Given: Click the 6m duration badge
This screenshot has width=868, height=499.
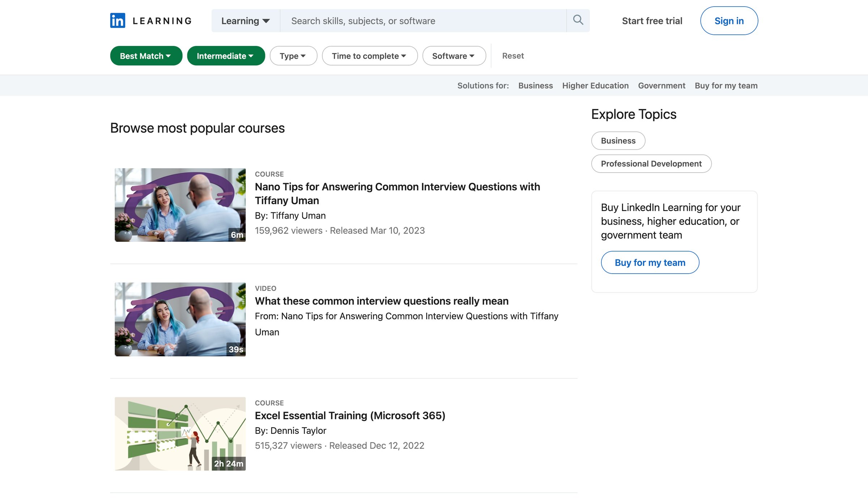Looking at the screenshot, I should coord(237,235).
